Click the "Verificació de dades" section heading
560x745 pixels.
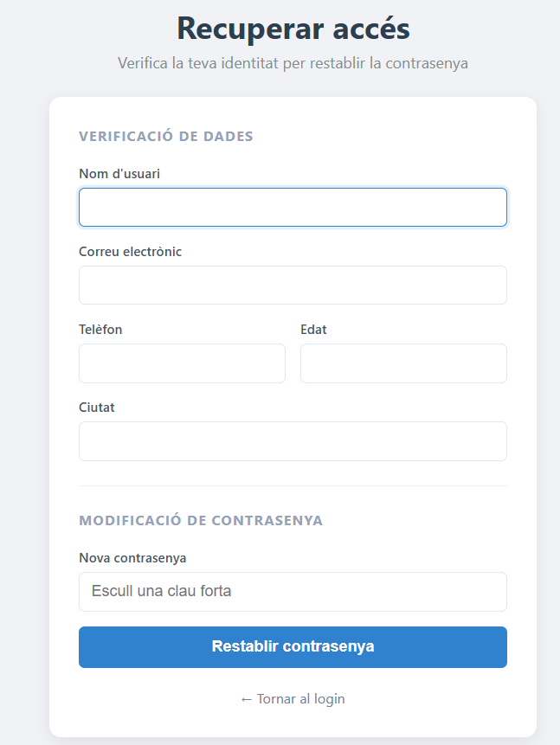click(166, 136)
